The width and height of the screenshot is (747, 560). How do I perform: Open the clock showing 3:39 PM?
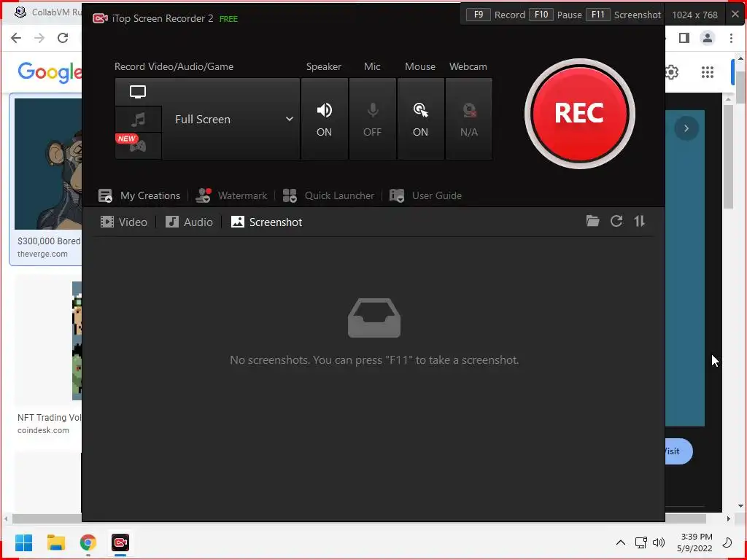[x=696, y=542]
